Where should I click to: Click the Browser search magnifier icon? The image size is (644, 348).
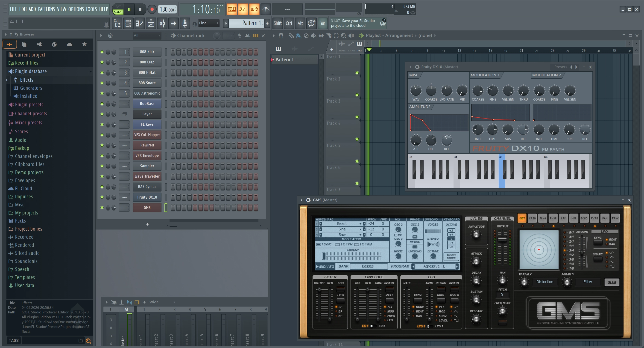pos(88,341)
